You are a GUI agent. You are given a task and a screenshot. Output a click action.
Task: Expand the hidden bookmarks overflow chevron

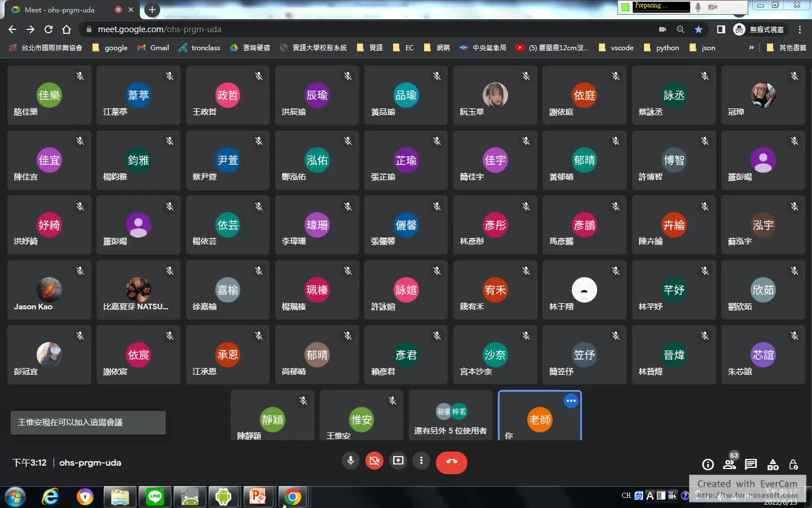(x=751, y=47)
